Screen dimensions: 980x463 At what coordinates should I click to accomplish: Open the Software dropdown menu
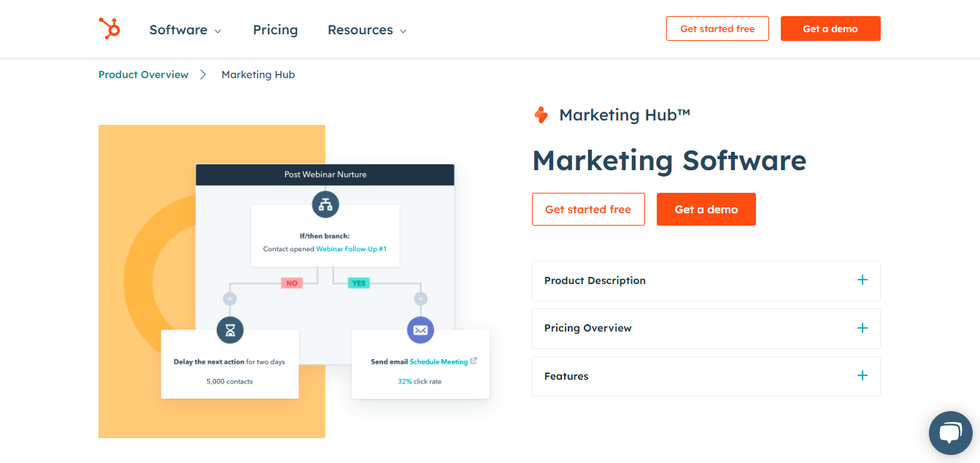[x=185, y=30]
